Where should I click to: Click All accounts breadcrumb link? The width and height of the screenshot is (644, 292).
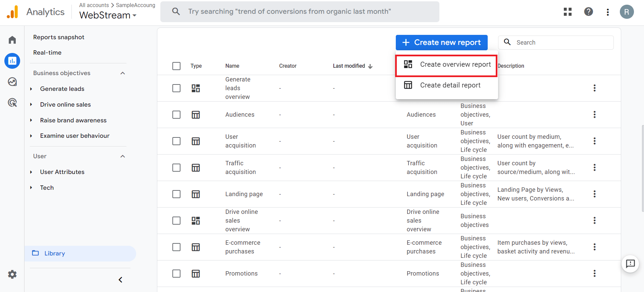coord(94,5)
